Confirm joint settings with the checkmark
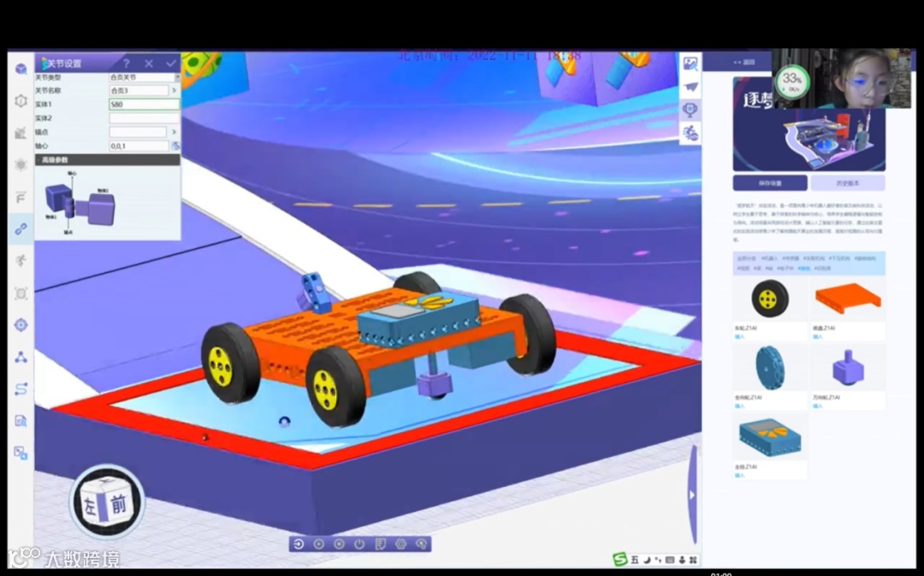924x576 pixels. pos(171,63)
